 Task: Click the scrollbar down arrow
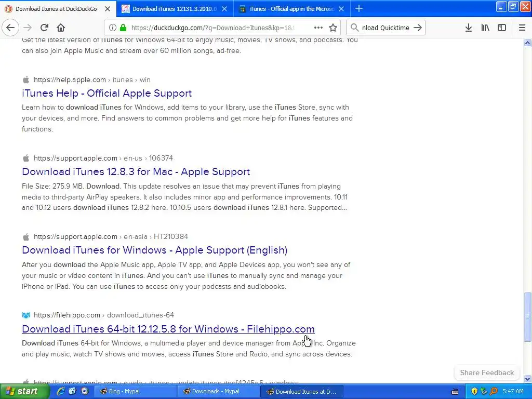click(527, 379)
